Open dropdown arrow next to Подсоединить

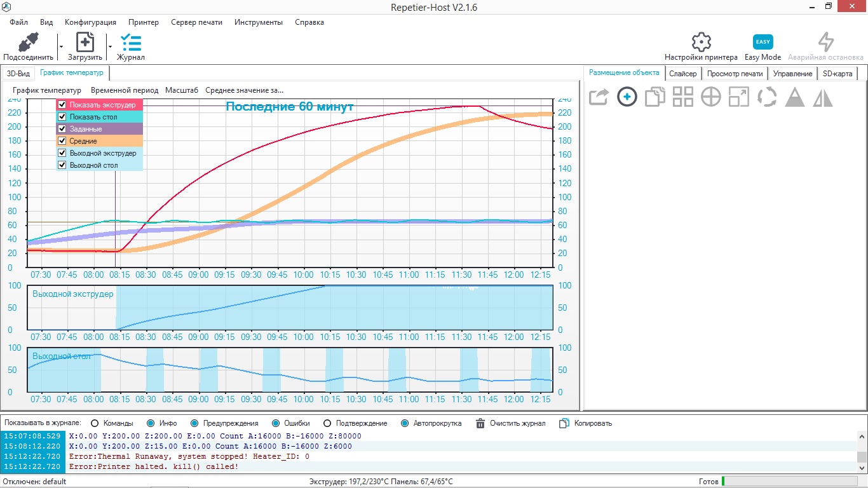click(61, 46)
